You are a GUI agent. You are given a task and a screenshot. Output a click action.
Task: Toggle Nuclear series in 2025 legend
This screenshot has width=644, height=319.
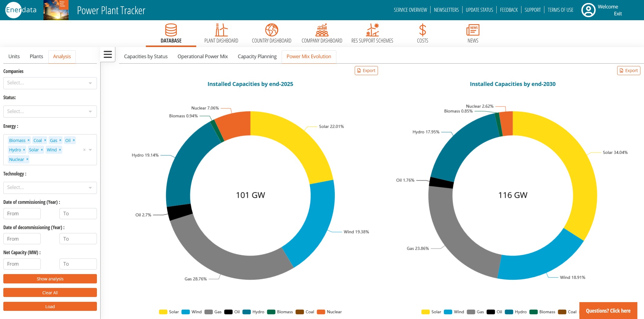coord(329,312)
